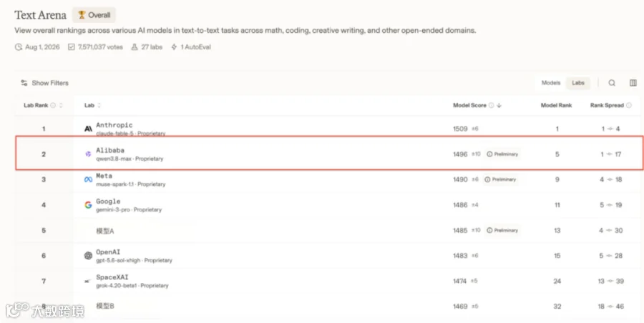Sort by Lab Rank arrows
This screenshot has width=644, height=323.
[x=61, y=106]
